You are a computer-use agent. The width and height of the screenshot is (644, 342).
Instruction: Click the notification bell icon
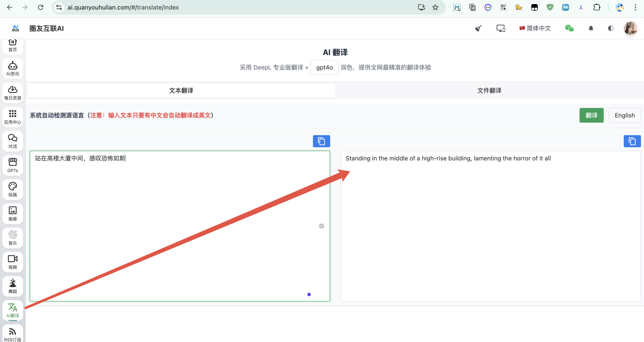pyautogui.click(x=591, y=28)
